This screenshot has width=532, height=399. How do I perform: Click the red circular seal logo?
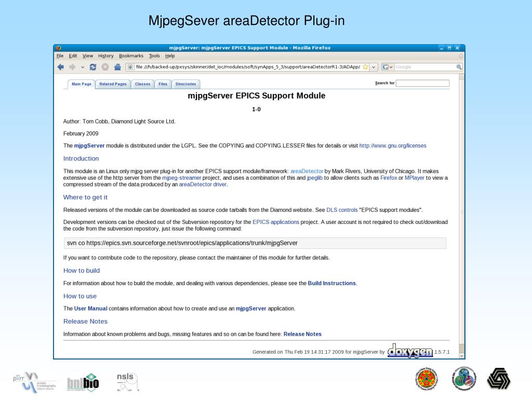(427, 379)
